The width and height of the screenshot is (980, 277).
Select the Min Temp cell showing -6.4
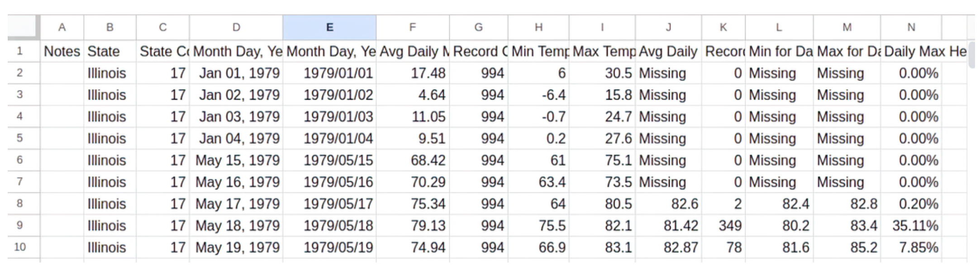[x=538, y=95]
